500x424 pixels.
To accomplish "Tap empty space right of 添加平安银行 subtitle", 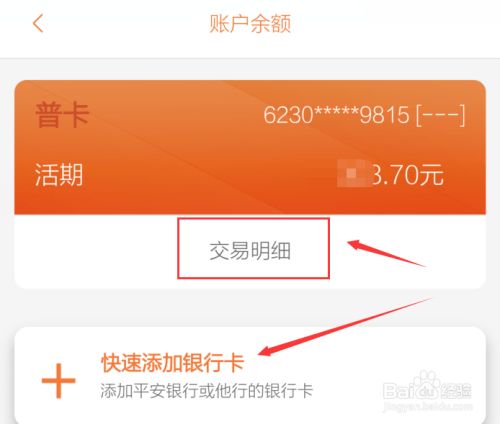I will point(347,390).
